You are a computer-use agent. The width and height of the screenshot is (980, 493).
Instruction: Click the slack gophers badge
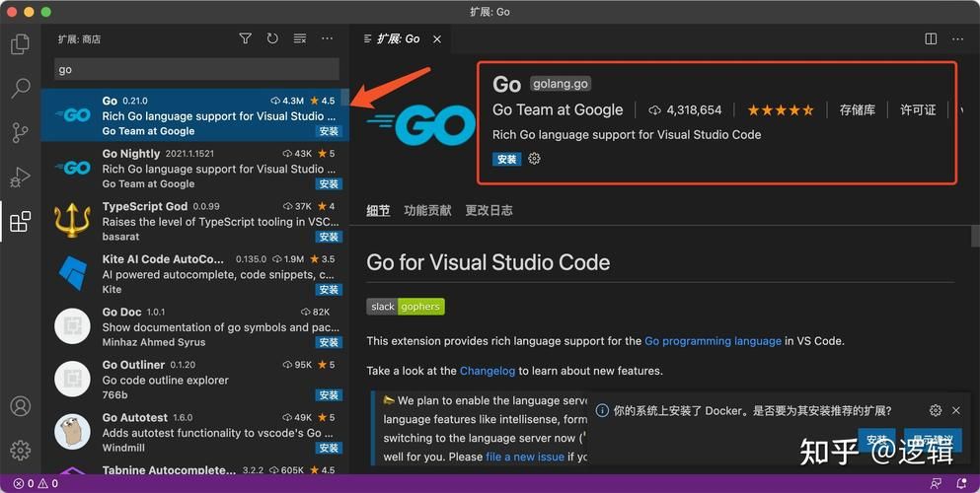[406, 307]
